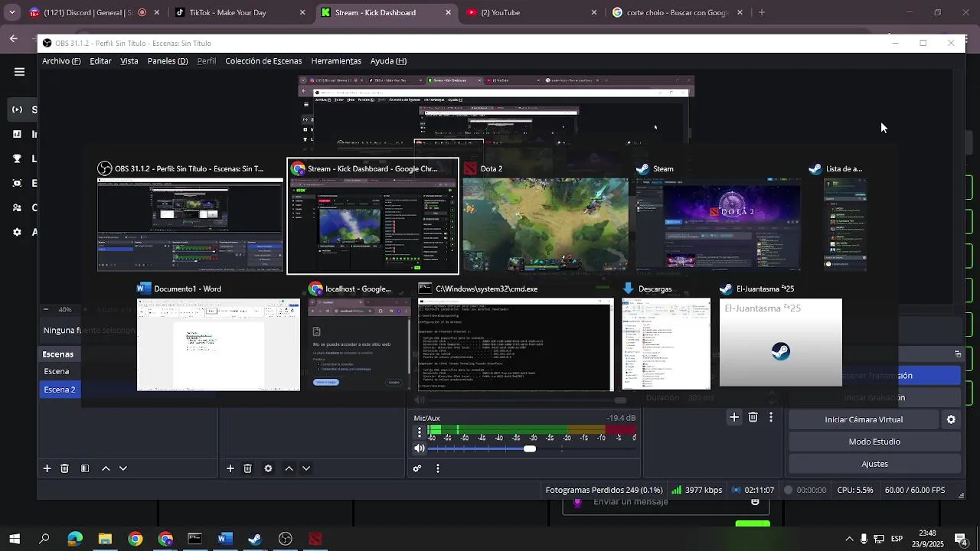
Task: Open YouTube tab in Chrome
Action: [528, 12]
